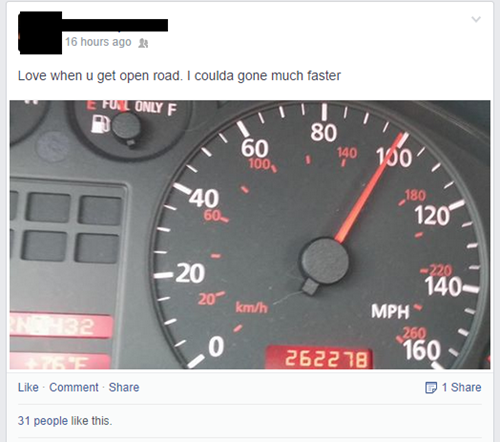
Task: Click the 100 mark on the speedometer
Action: click(395, 158)
